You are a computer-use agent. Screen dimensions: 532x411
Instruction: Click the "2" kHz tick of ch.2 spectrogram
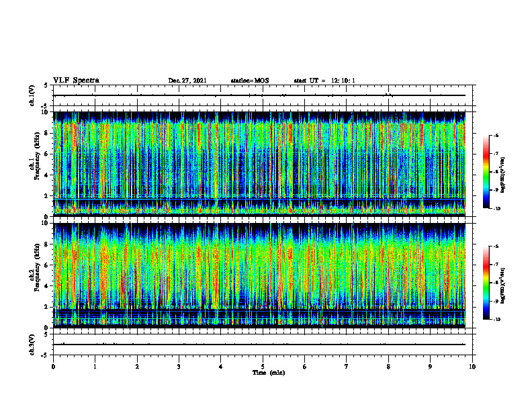pyautogui.click(x=47, y=307)
